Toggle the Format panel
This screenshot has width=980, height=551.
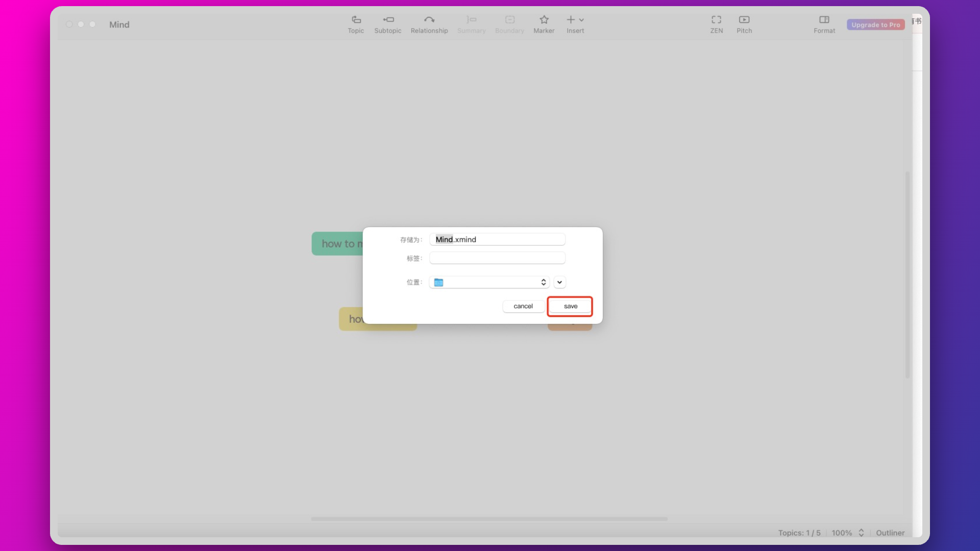824,24
